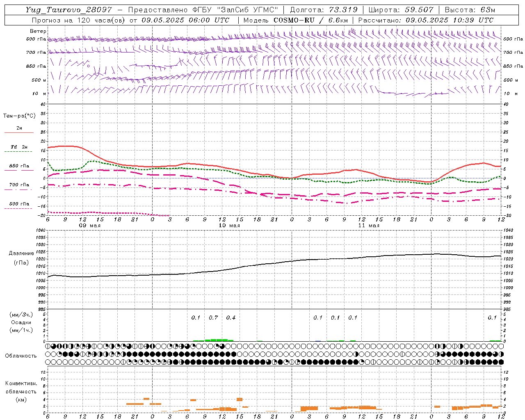The height and width of the screenshot is (420, 525).
Task: Click the 700 гПа temperature legend entry
Action: tap(19, 185)
